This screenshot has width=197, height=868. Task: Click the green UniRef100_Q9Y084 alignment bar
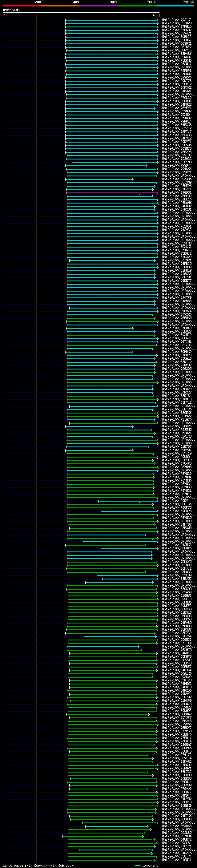[103, 836]
